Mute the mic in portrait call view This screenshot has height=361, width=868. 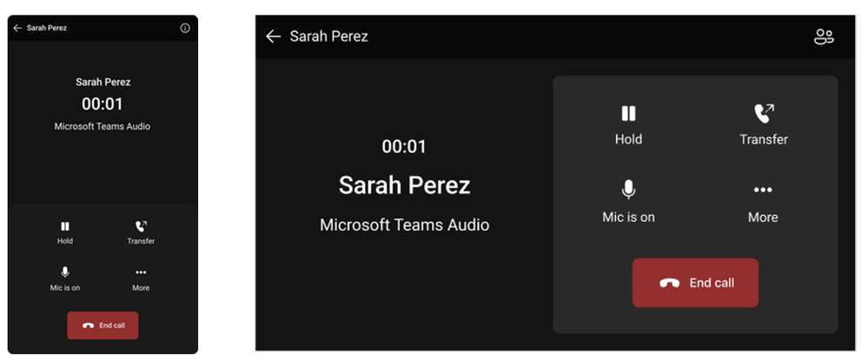(x=65, y=272)
